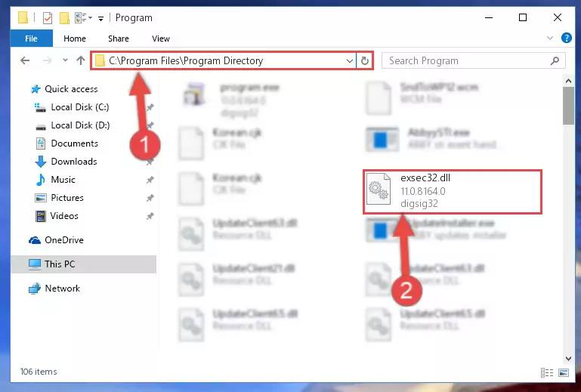This screenshot has width=581, height=392.
Task: Open Documents in the sidebar
Action: click(74, 144)
